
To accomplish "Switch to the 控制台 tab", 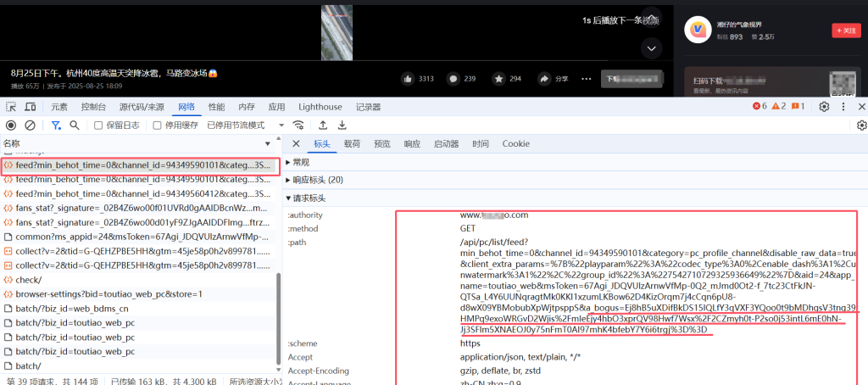I will pos(93,107).
